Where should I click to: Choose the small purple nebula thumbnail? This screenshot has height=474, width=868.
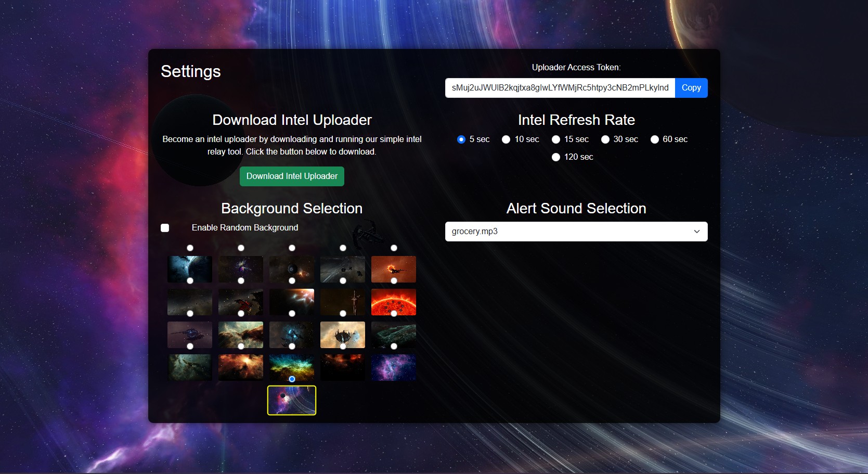coord(241,269)
